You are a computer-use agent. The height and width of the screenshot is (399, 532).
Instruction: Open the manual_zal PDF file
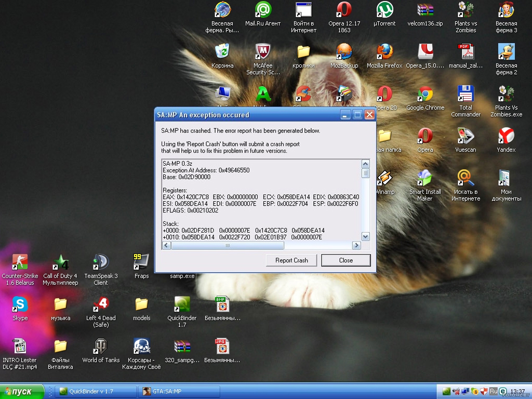(466, 56)
